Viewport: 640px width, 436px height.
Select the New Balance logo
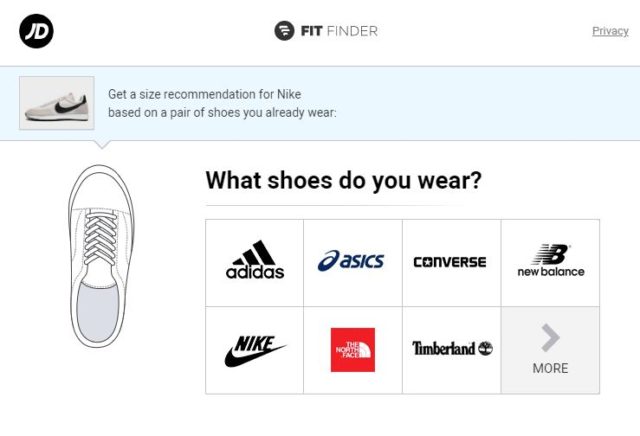550,261
